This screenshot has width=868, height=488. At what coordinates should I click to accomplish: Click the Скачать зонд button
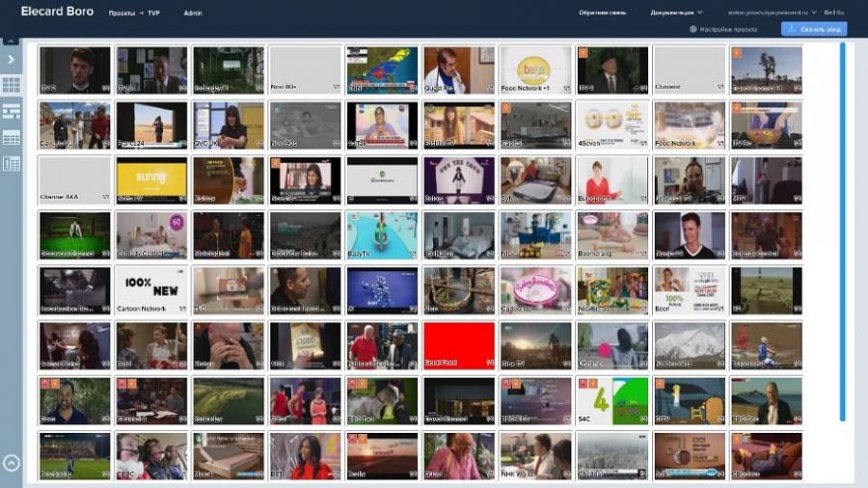pyautogui.click(x=814, y=30)
